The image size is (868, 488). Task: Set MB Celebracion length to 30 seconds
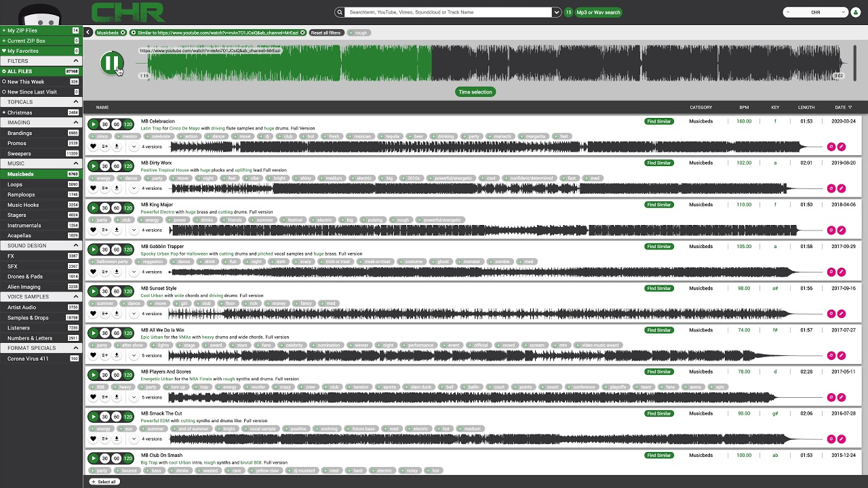(x=105, y=125)
